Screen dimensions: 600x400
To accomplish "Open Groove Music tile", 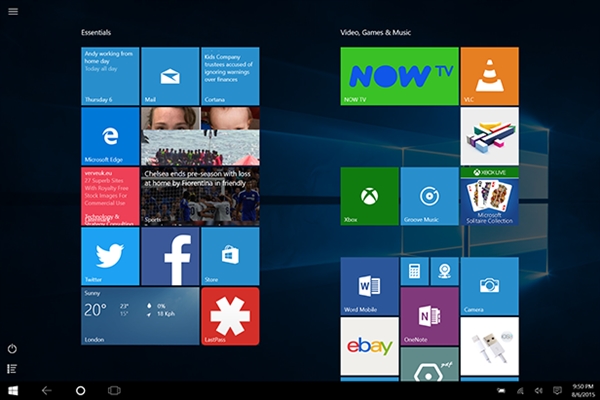I will click(x=429, y=196).
